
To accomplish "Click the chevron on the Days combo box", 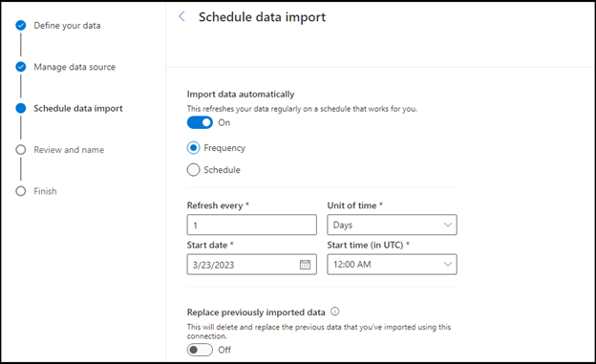I will (448, 225).
